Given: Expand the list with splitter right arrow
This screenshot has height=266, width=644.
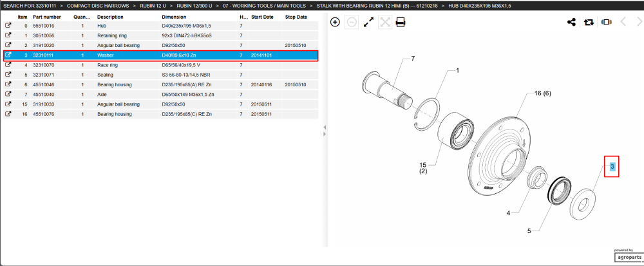Looking at the screenshot, I should 324,134.
